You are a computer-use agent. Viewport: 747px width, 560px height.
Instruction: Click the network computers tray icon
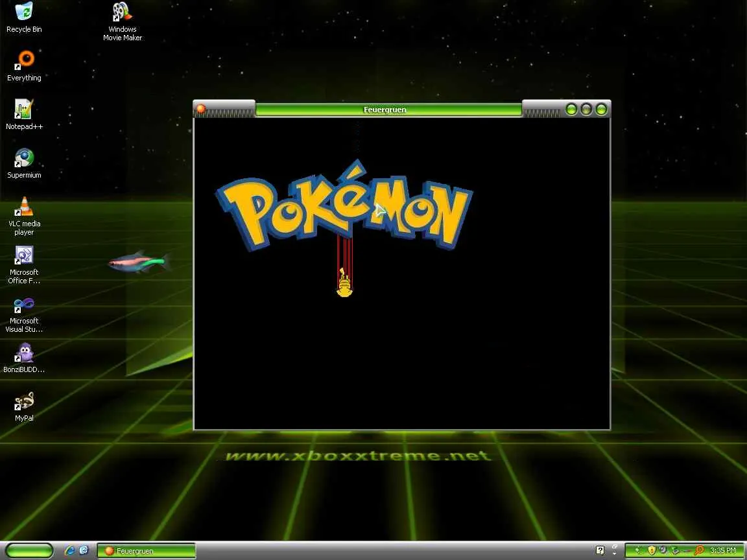tap(675, 550)
